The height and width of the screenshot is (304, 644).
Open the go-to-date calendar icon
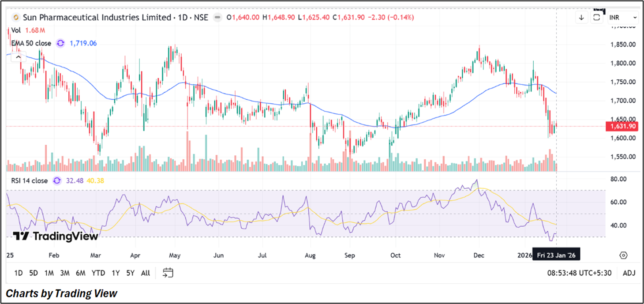[x=168, y=273]
